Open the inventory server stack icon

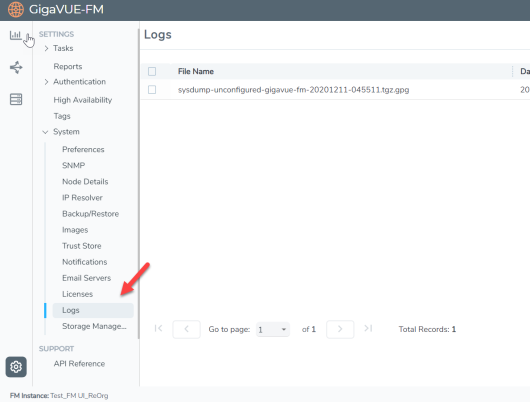click(16, 99)
